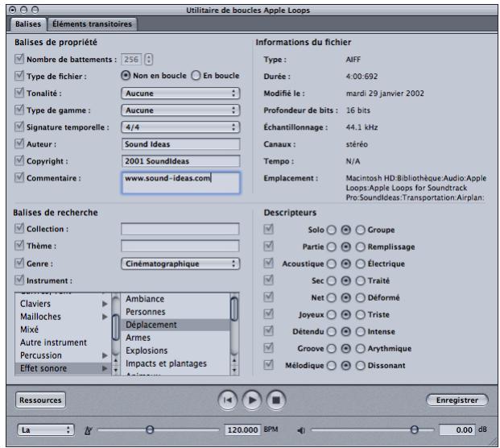This screenshot has height=448, width=500.
Task: Toggle the Instrument checkbox
Action: coord(19,280)
